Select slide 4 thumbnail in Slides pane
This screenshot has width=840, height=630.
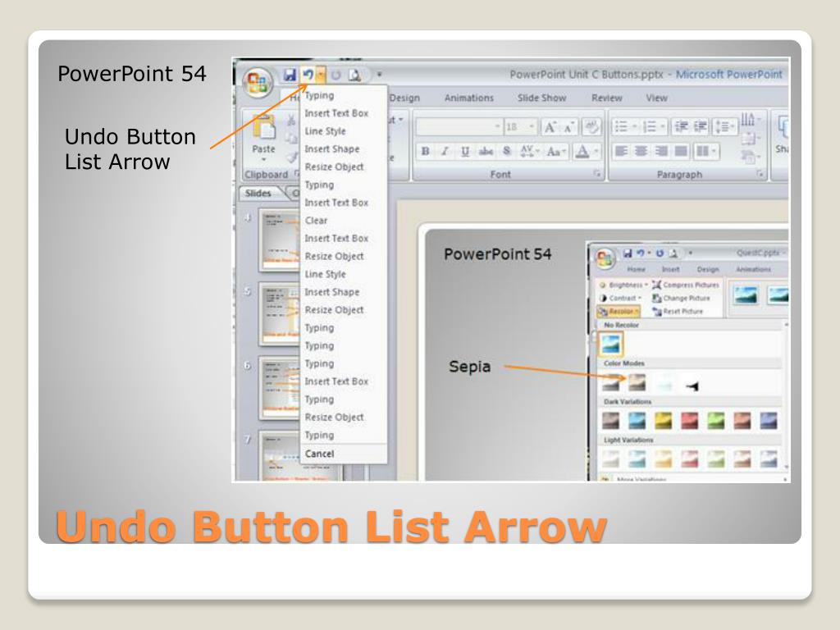pyautogui.click(x=279, y=240)
